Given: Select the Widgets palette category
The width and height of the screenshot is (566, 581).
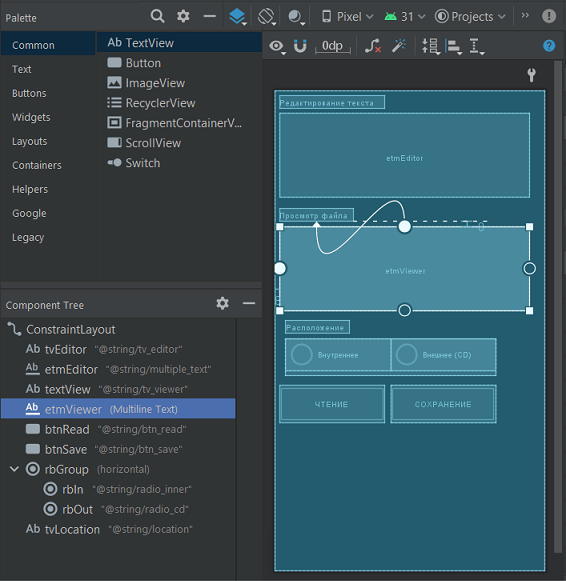Looking at the screenshot, I should pos(31,117).
